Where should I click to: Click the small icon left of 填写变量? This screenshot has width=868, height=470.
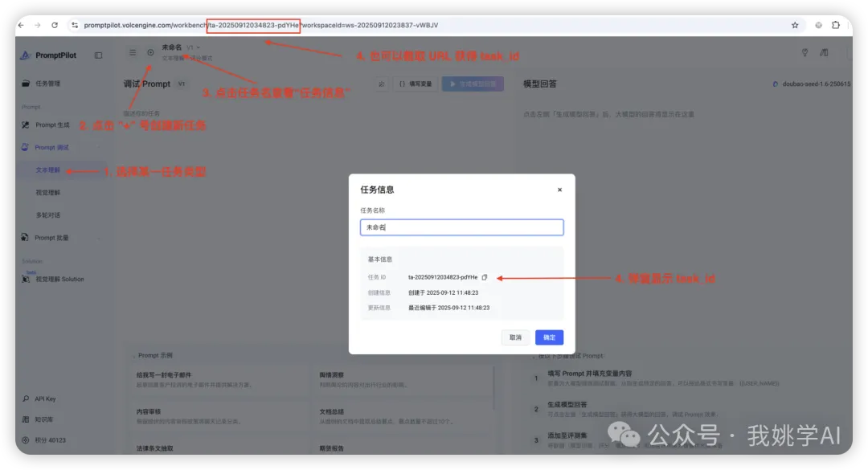tap(382, 84)
